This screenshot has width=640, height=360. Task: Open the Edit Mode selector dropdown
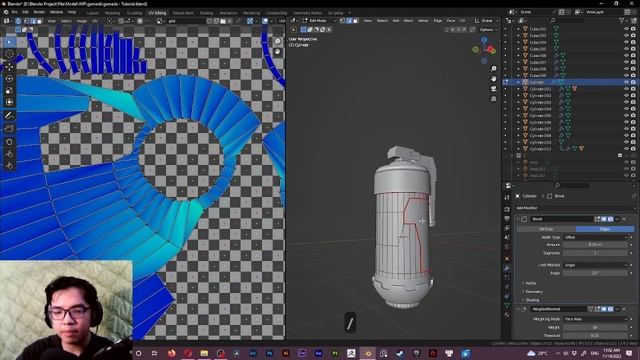point(319,21)
